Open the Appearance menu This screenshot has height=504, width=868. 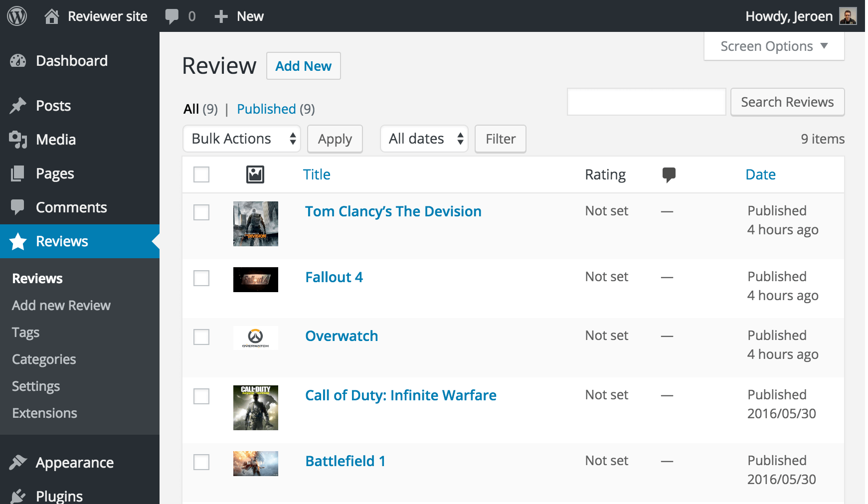point(80,463)
